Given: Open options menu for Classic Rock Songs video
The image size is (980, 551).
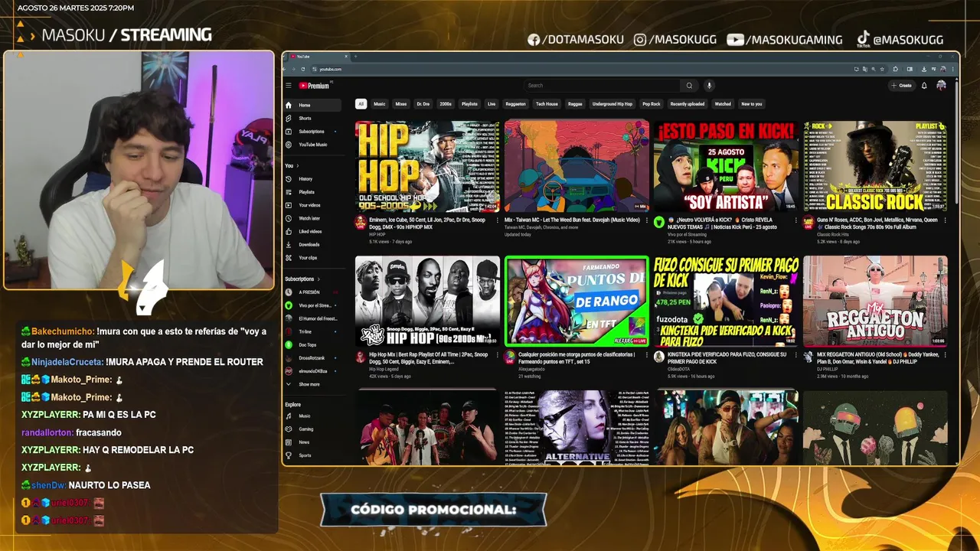Looking at the screenshot, I should tap(944, 220).
